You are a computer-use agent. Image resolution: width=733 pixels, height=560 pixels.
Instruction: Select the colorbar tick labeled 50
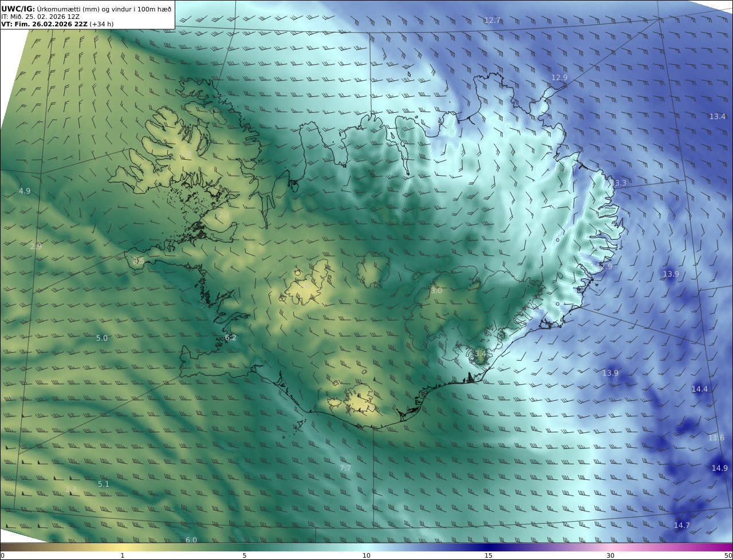point(728,555)
